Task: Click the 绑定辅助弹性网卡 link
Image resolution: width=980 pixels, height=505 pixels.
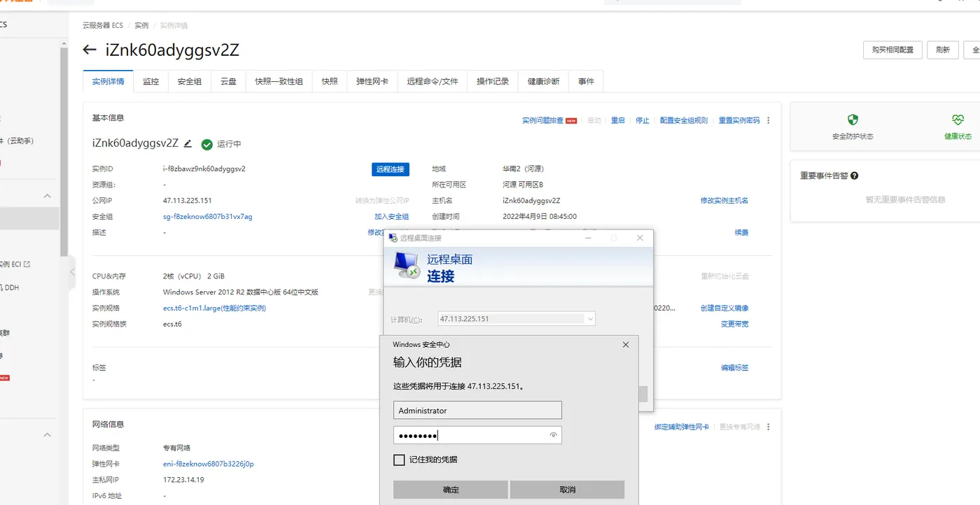Action: pos(682,427)
